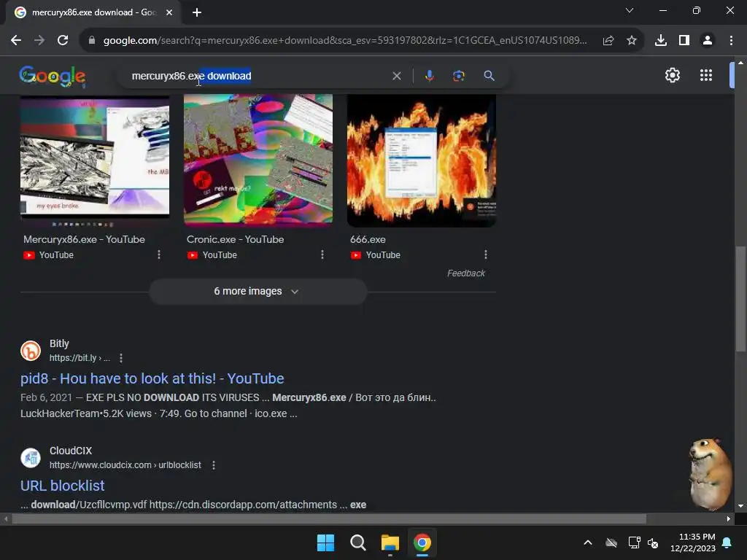Open Chrome profile menu
Image resolution: width=747 pixels, height=560 pixels.
click(708, 41)
